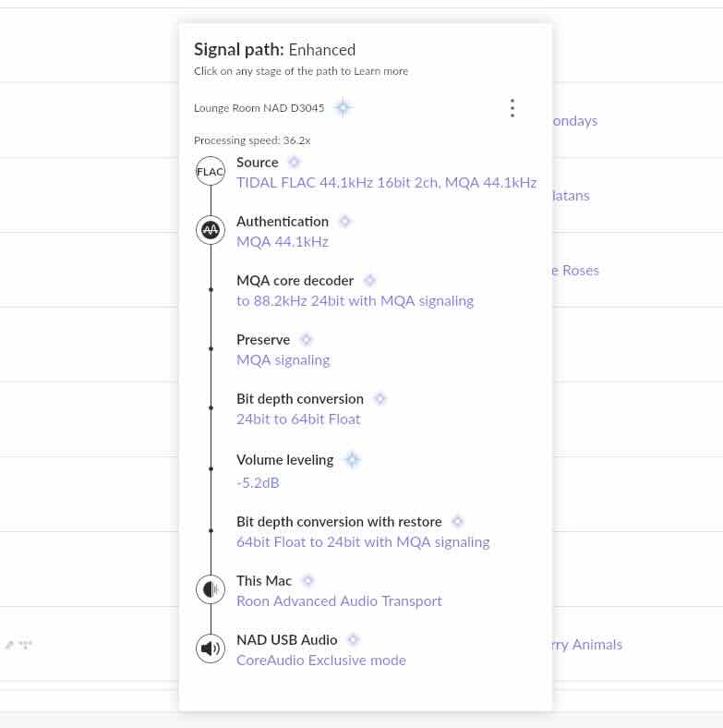Image resolution: width=723 pixels, height=728 pixels.
Task: Click the star beside Bit depth conversion with restore
Action: coord(457,521)
